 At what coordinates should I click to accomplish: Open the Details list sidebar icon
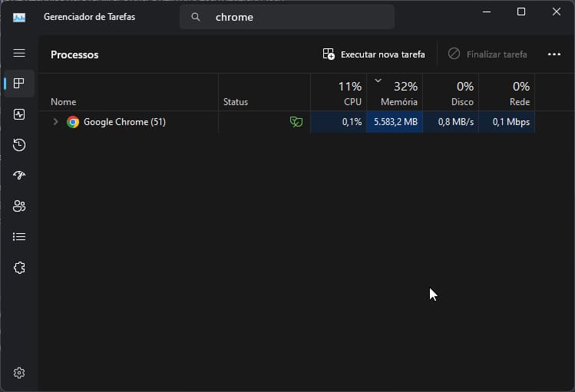[x=19, y=237]
